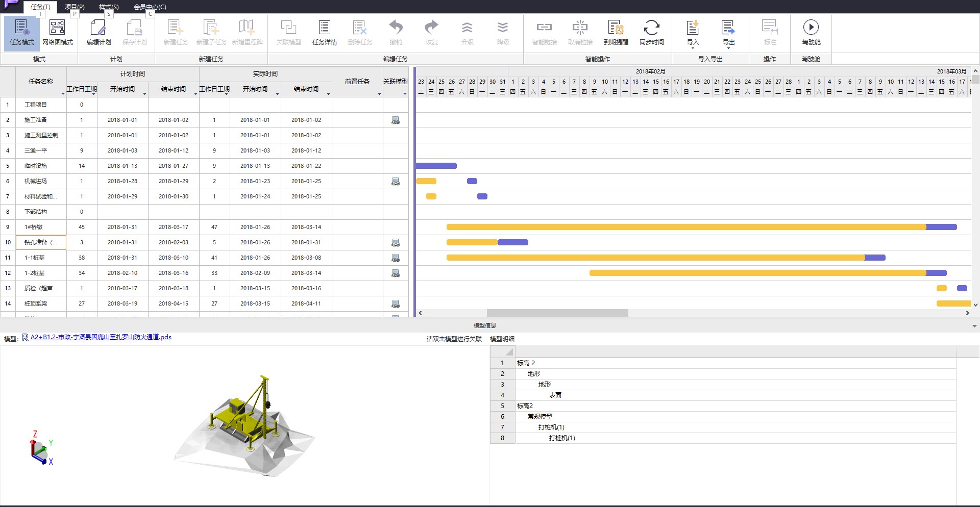Click the XYZ axis orientation gizmo
The image size is (980, 507).
[41, 449]
